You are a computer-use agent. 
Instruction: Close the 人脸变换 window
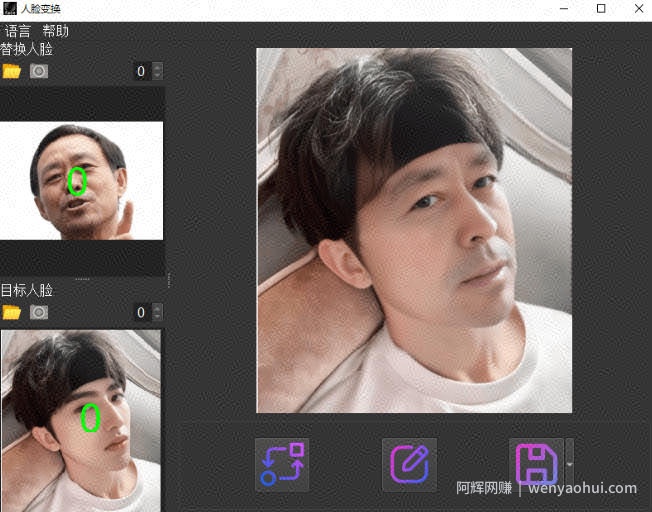point(639,8)
